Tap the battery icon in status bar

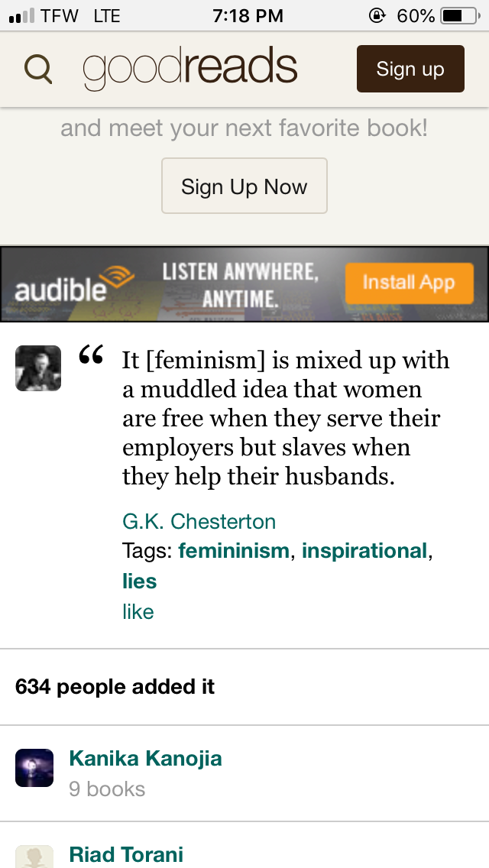(459, 15)
